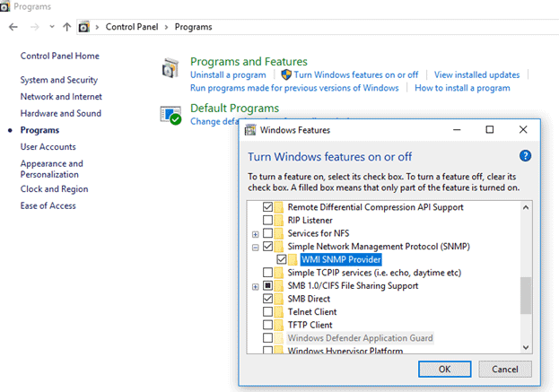The height and width of the screenshot is (392, 559).
Task: Check the Services for NFS checkbox
Action: tap(267, 233)
